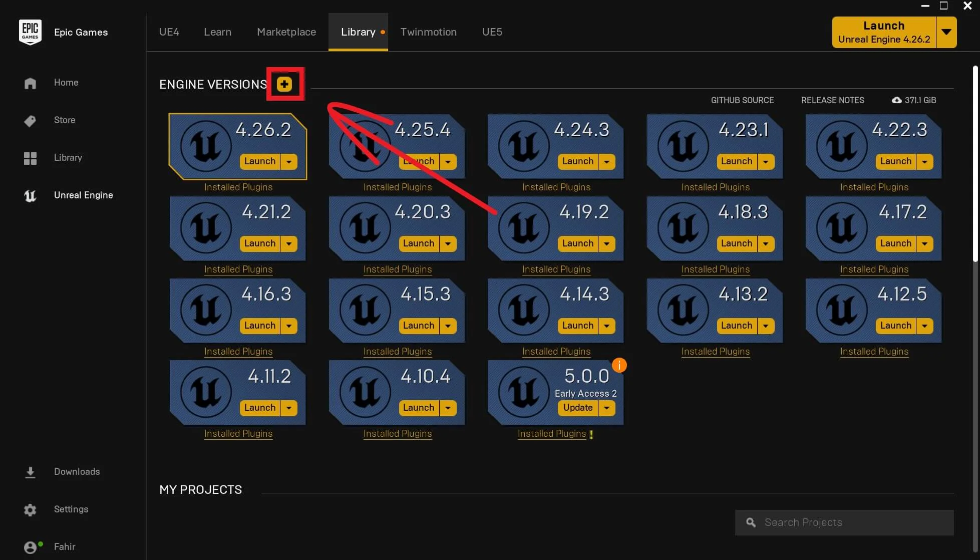
Task: Click the Unreal logo on the 4.20.3 card
Action: pyautogui.click(x=365, y=228)
